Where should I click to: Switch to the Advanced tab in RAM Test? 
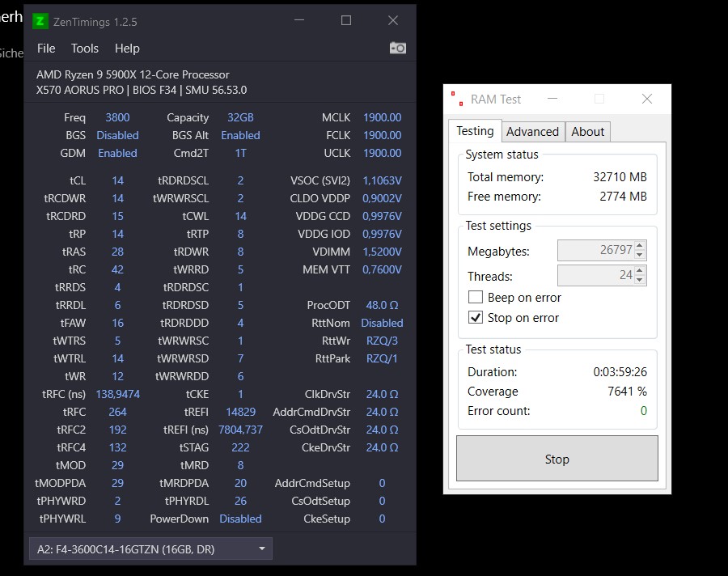[x=532, y=132]
